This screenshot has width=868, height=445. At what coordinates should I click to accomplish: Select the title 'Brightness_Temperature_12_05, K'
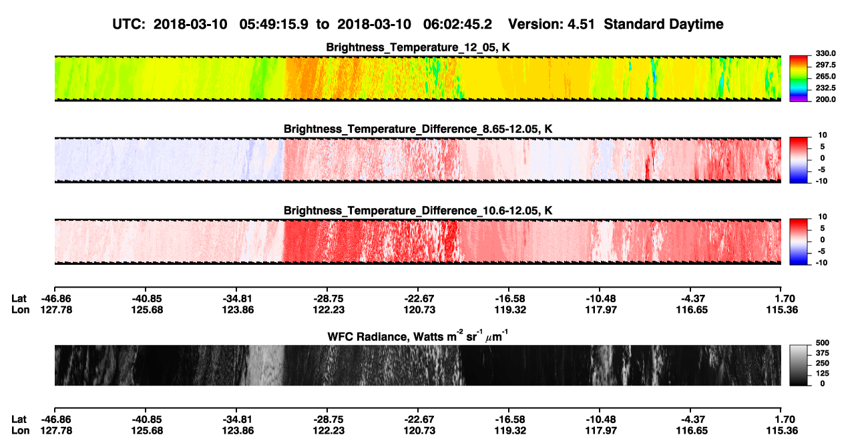click(x=418, y=47)
